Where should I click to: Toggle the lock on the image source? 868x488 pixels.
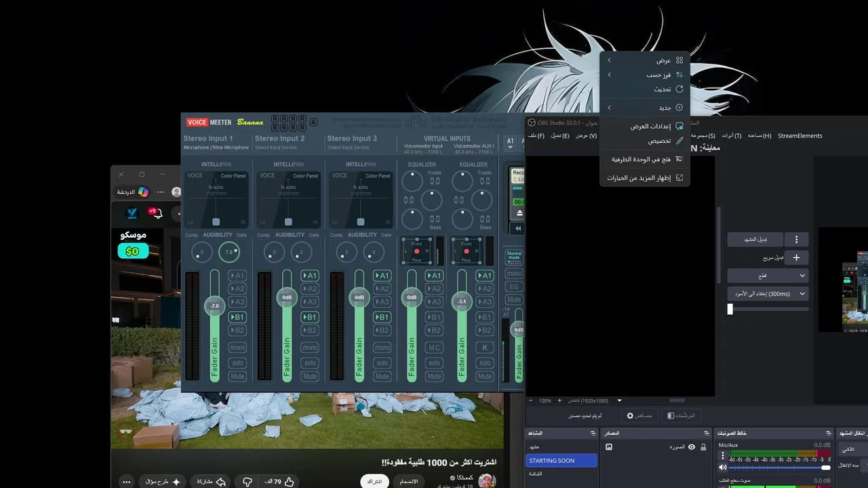(x=703, y=447)
